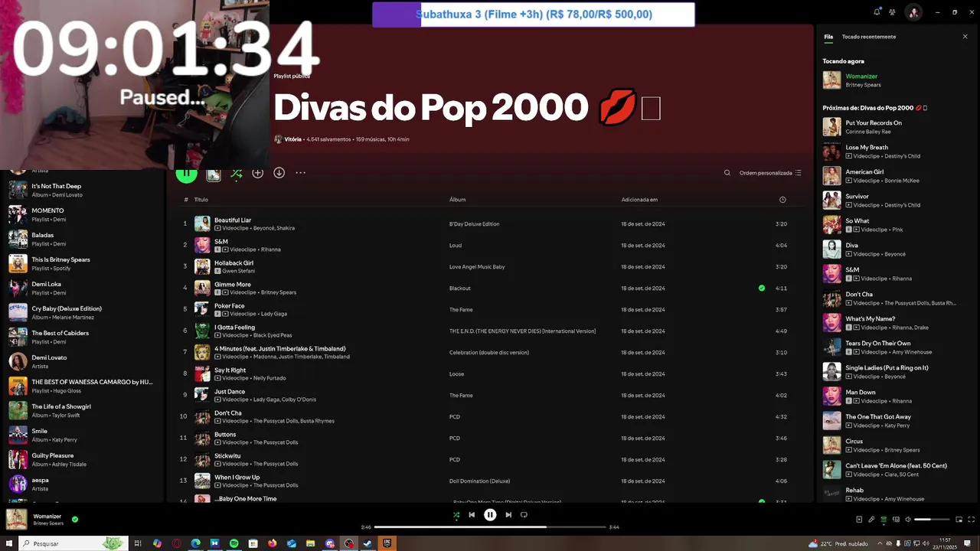Download the Divas do Pop 2000 playlist
The width and height of the screenshot is (980, 551).
(279, 173)
